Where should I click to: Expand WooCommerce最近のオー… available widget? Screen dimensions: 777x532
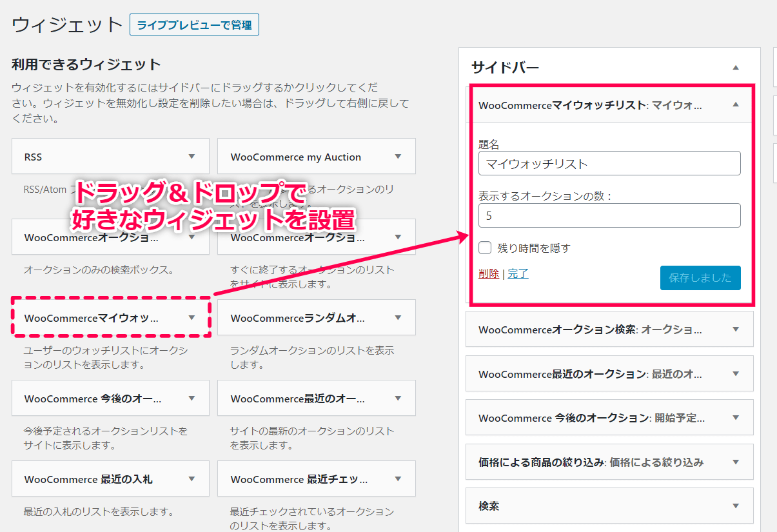coord(398,399)
